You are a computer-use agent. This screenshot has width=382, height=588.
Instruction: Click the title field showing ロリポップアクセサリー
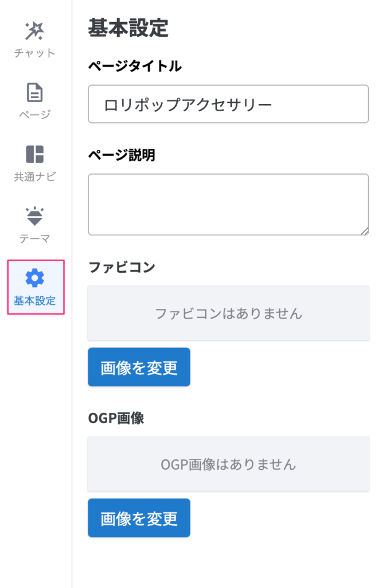click(x=228, y=104)
